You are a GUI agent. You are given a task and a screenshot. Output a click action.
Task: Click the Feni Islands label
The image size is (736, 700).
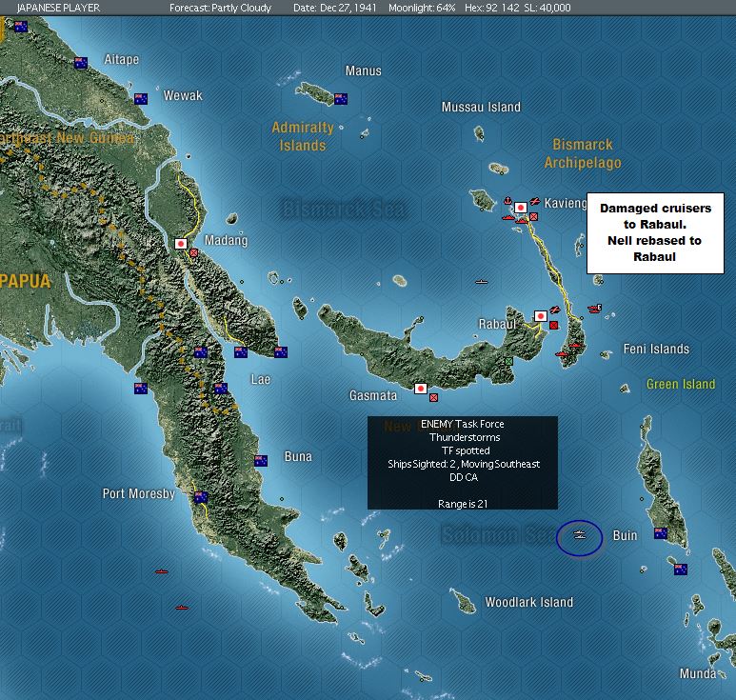point(656,349)
